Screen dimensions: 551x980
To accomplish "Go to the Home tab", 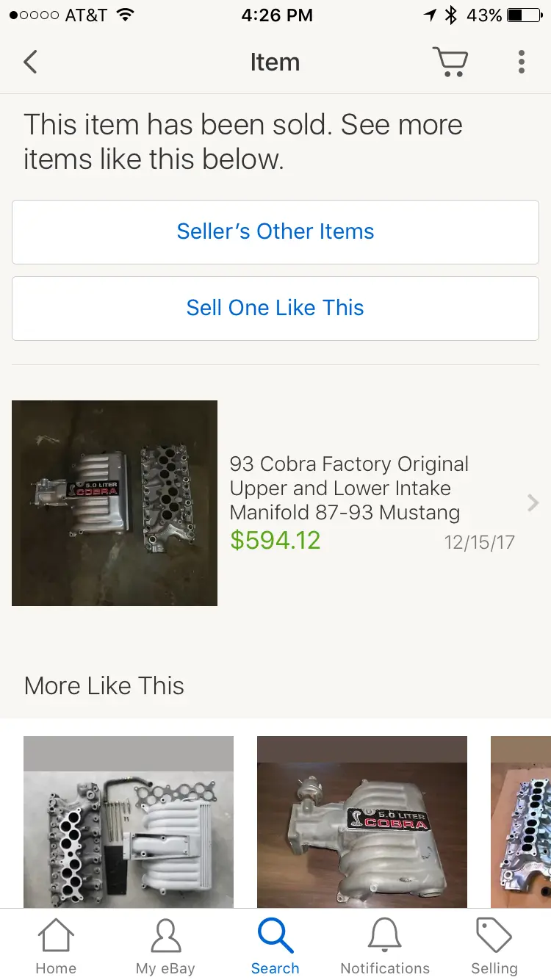I will (56, 948).
